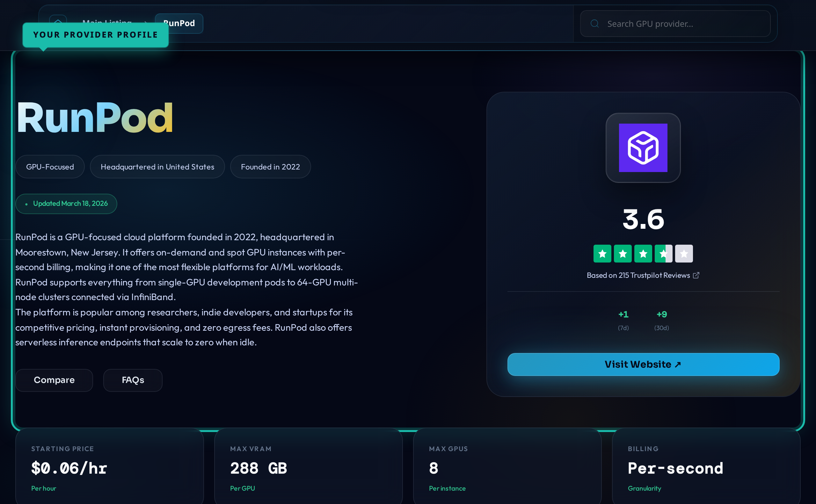This screenshot has height=504, width=816.
Task: Click the Per hour label
Action: point(44,488)
